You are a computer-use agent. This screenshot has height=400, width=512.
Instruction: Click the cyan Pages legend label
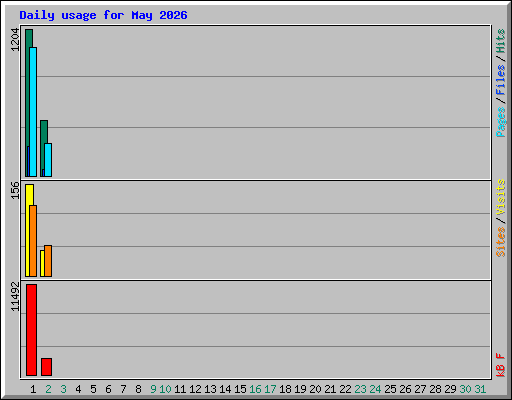(x=501, y=122)
